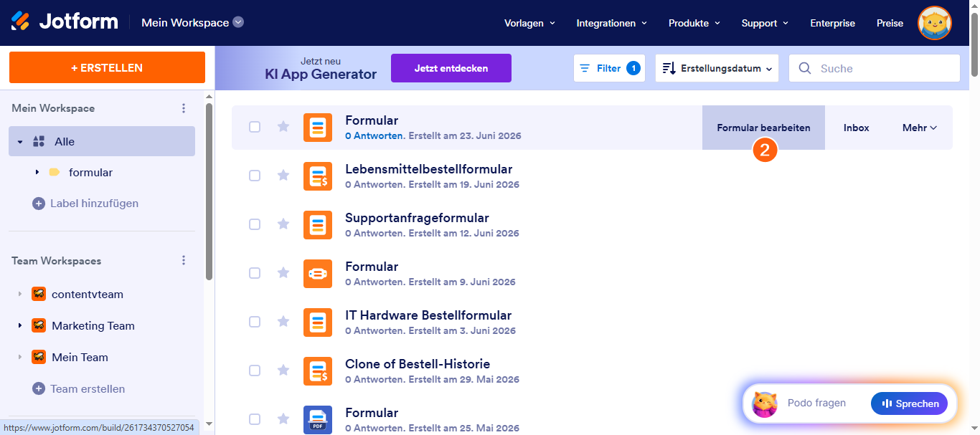
Task: Star the Formular from 9. Juni
Action: coord(283,273)
